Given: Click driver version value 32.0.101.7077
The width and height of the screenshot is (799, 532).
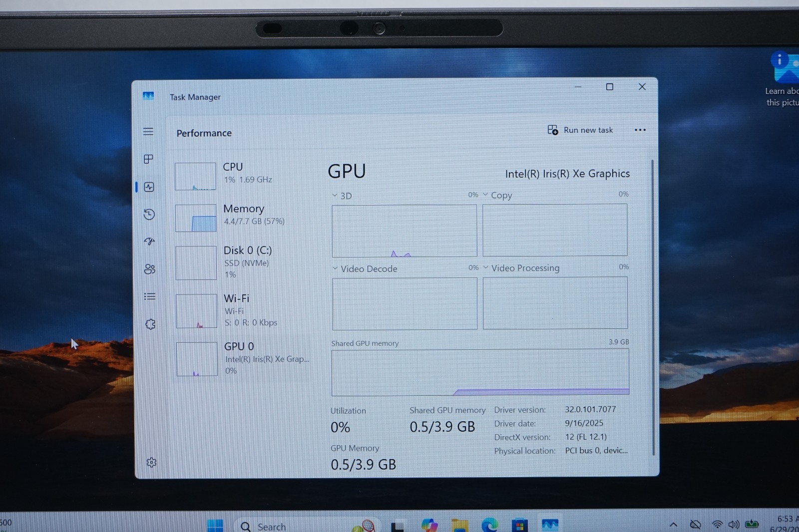Looking at the screenshot, I should pyautogui.click(x=590, y=409).
